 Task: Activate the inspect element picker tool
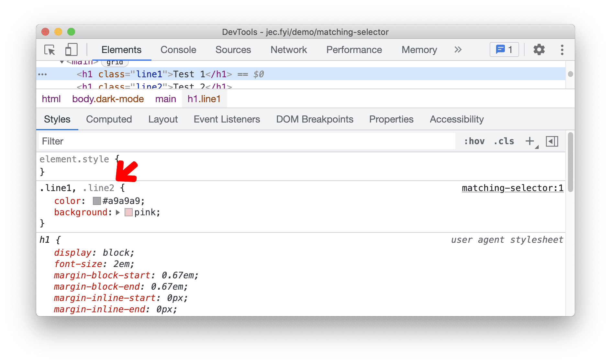pyautogui.click(x=50, y=50)
